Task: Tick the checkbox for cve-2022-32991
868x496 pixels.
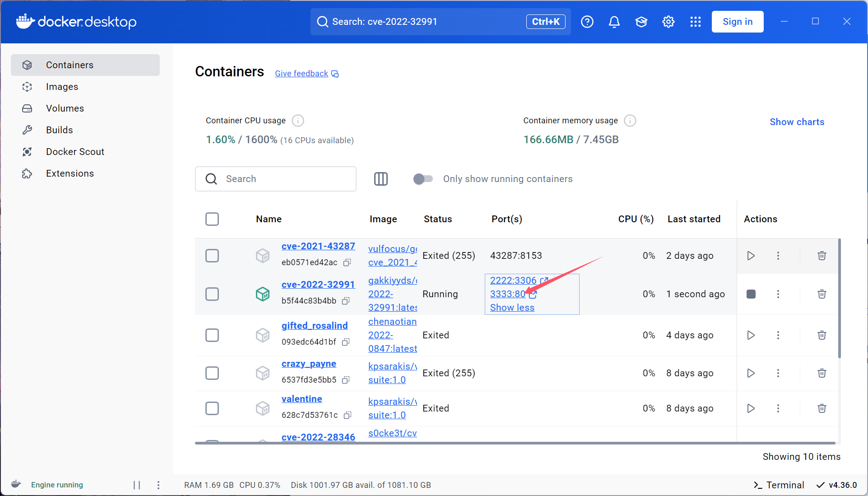Action: coord(212,294)
